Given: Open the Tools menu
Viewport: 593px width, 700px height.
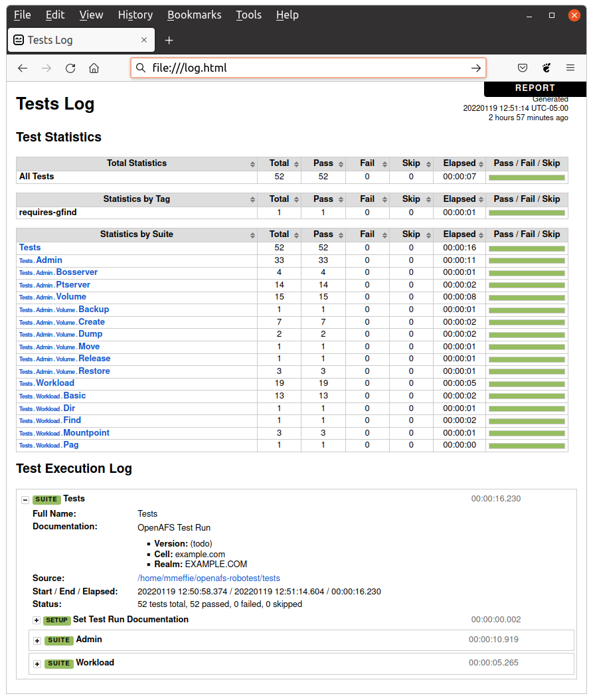Looking at the screenshot, I should click(249, 15).
